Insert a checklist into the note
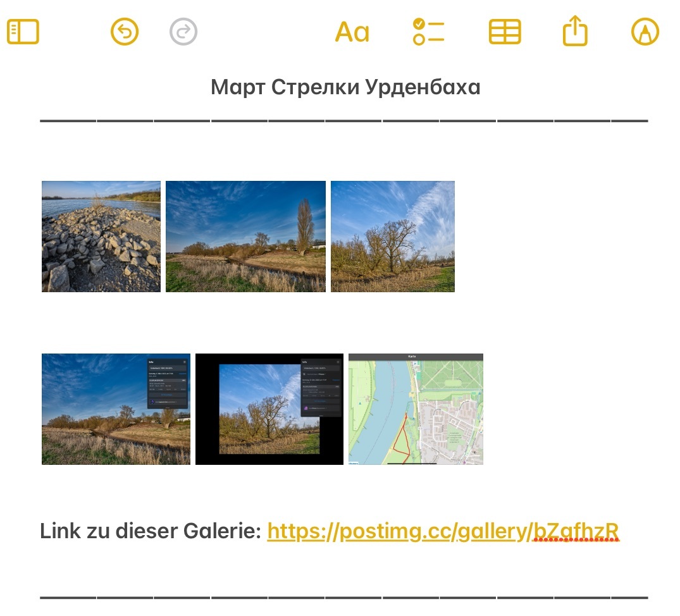The width and height of the screenshot is (680, 616). (x=428, y=32)
